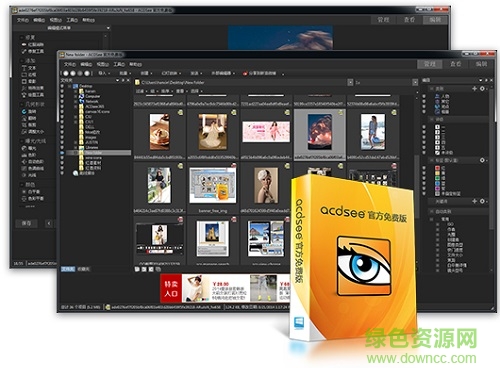This screenshot has width=500, height=377.
Task: Click the rating 5 icon in catalog panel
Action: [x=437, y=147]
